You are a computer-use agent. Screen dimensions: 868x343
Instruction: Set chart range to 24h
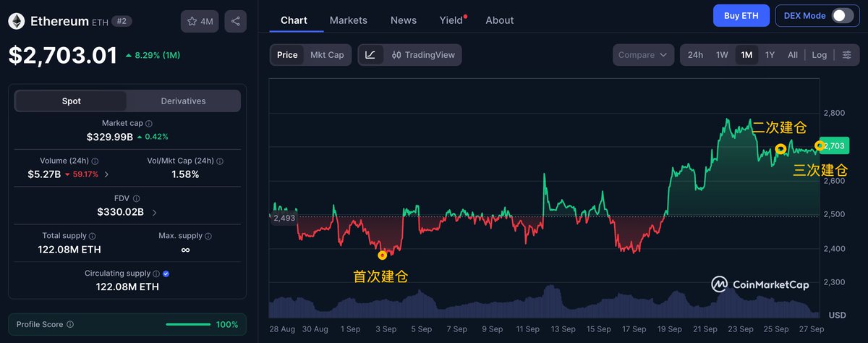(x=695, y=55)
